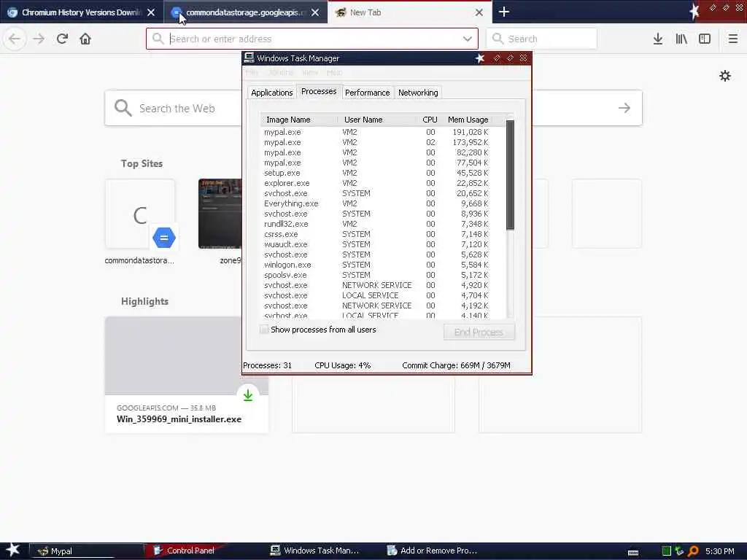This screenshot has width=747, height=560.
Task: Click the network activity tray icon
Action: [x=679, y=551]
